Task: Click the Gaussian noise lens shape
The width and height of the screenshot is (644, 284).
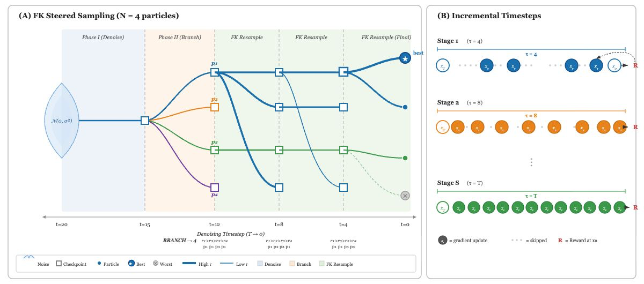Action: click(x=62, y=121)
